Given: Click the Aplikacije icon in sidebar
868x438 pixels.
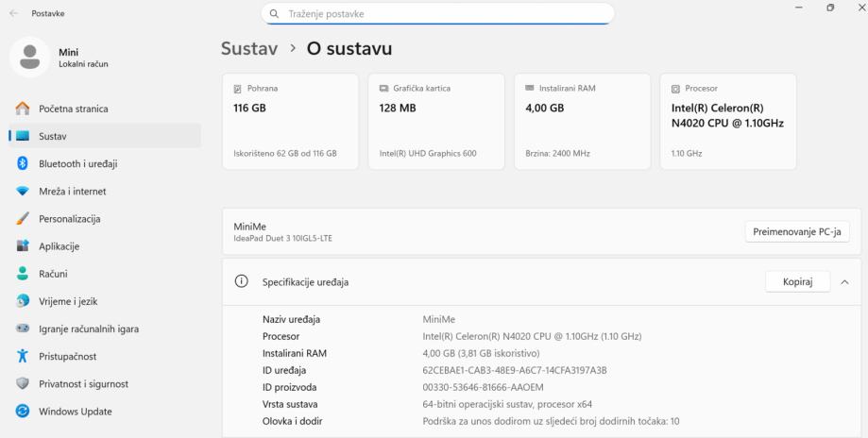Looking at the screenshot, I should 21,246.
